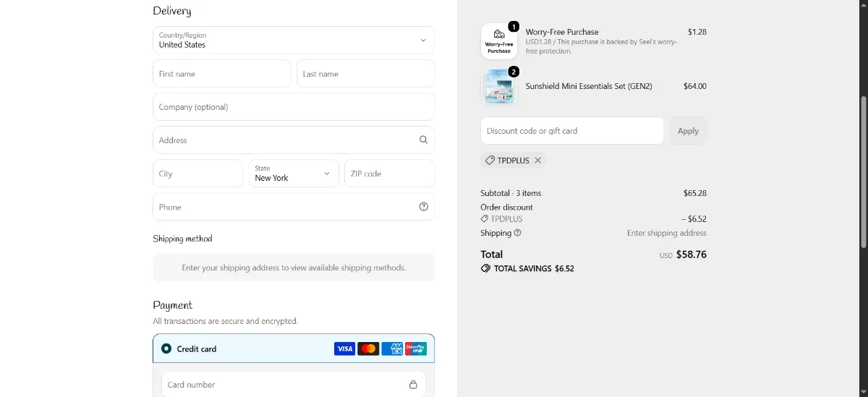Image resolution: width=868 pixels, height=397 pixels.
Task: Click the – $6.52 discount amount
Action: tap(694, 218)
